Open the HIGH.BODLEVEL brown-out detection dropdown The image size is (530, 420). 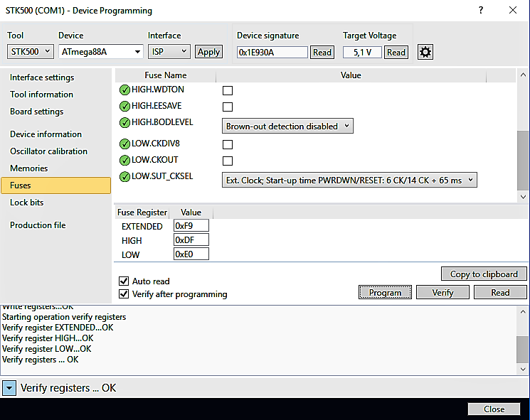[x=287, y=126]
